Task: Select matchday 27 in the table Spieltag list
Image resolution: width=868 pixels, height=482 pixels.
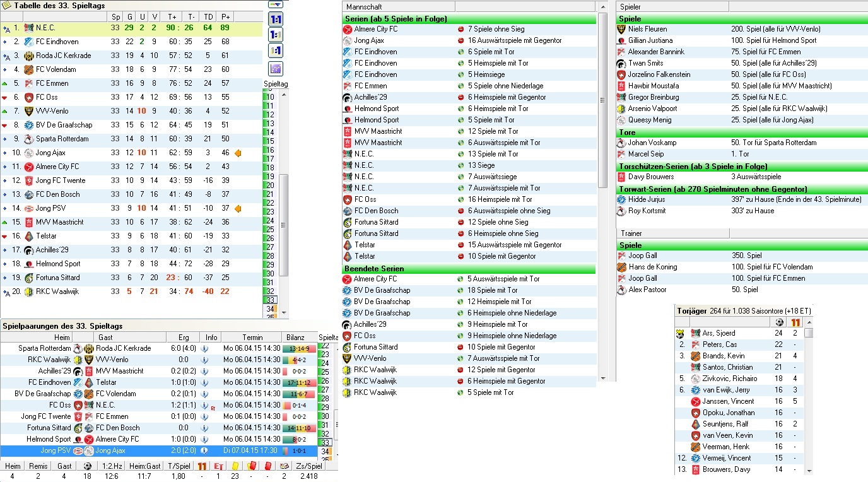Action: click(x=270, y=247)
